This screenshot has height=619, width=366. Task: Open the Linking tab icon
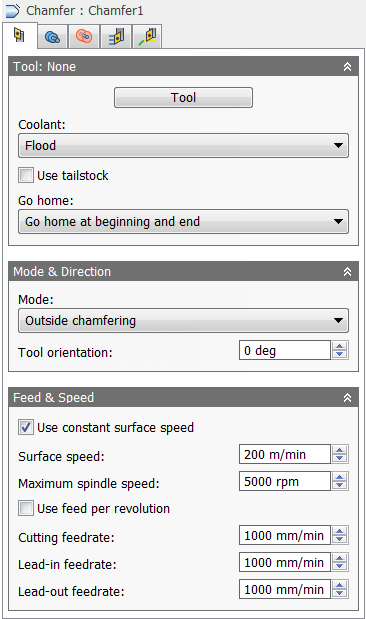point(147,37)
